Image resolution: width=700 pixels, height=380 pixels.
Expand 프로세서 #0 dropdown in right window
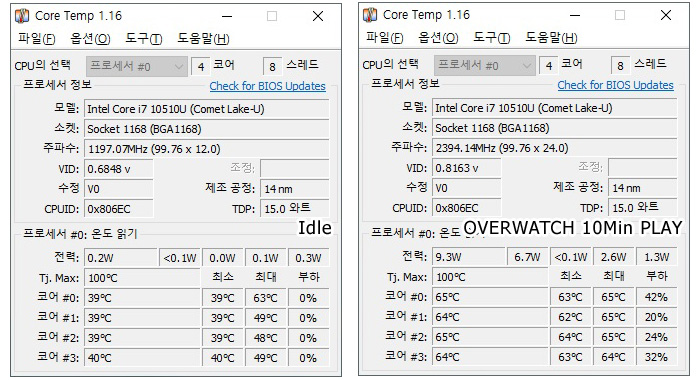pyautogui.click(x=484, y=66)
